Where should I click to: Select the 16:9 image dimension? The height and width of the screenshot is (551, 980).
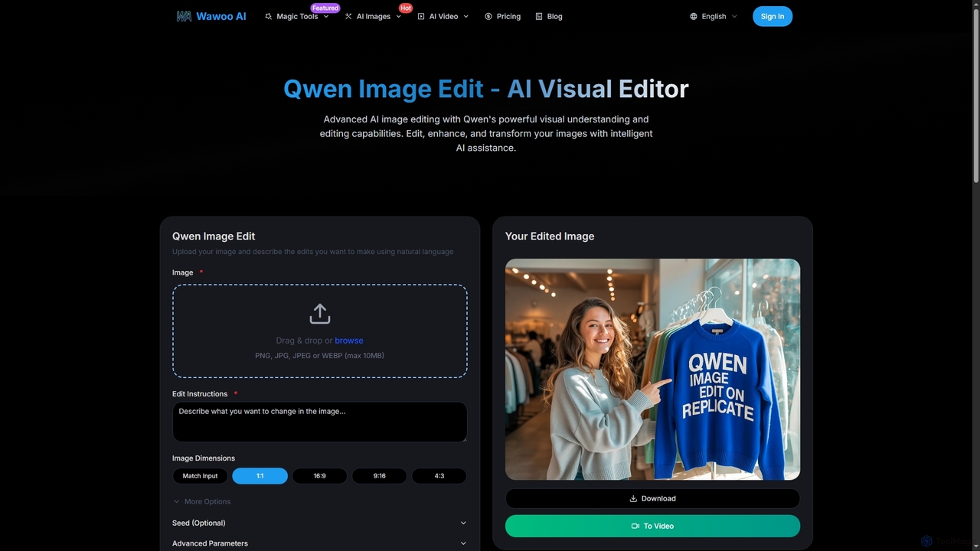tap(319, 476)
